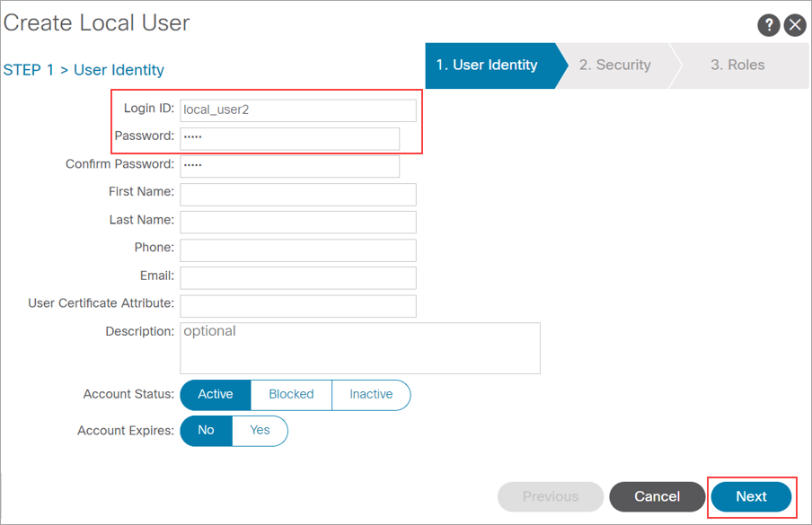Click into the Password field
Screen dimensions: 812x525
(x=289, y=138)
